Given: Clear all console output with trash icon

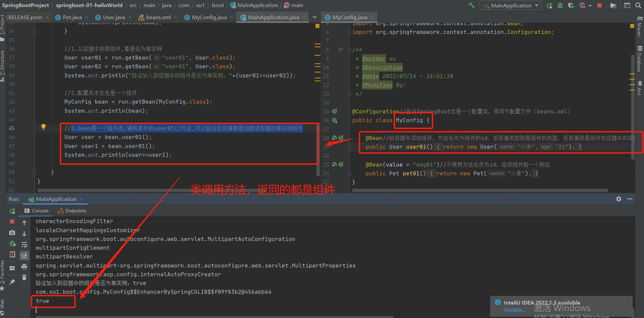Looking at the screenshot, I should point(24,278).
